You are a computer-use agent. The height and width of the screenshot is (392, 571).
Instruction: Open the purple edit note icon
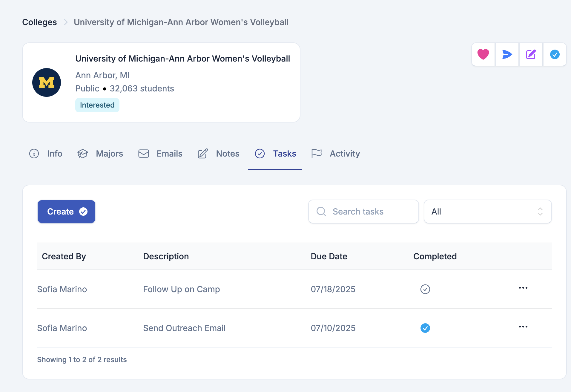pyautogui.click(x=531, y=54)
